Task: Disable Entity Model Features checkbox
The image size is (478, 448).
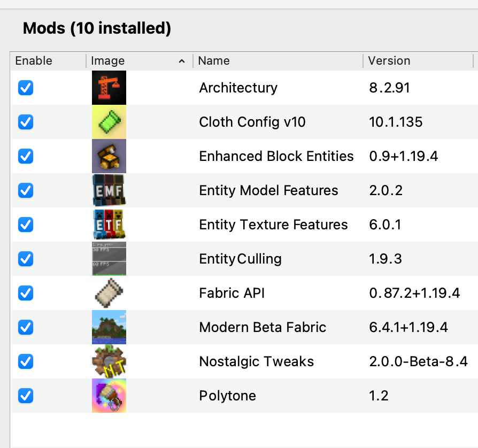Action: point(26,190)
